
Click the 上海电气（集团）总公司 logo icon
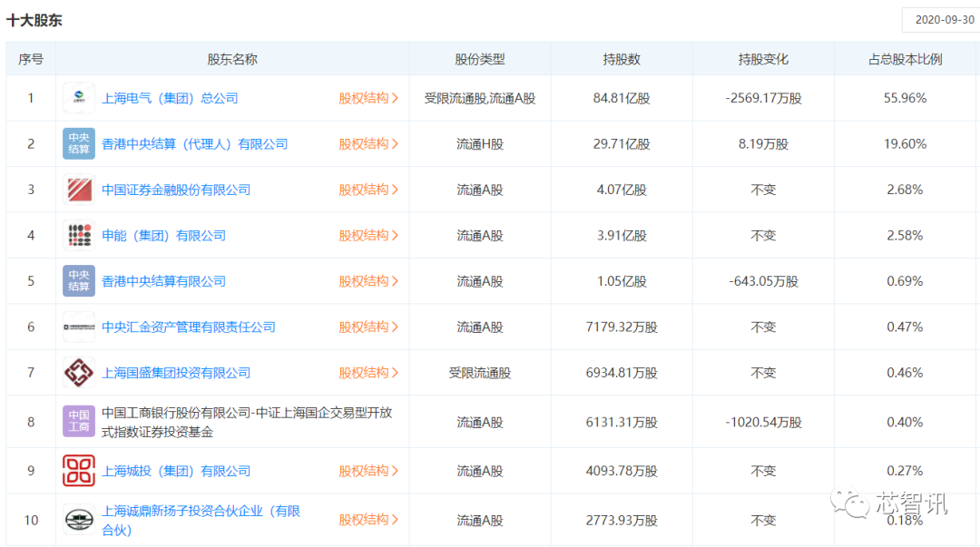click(x=79, y=98)
